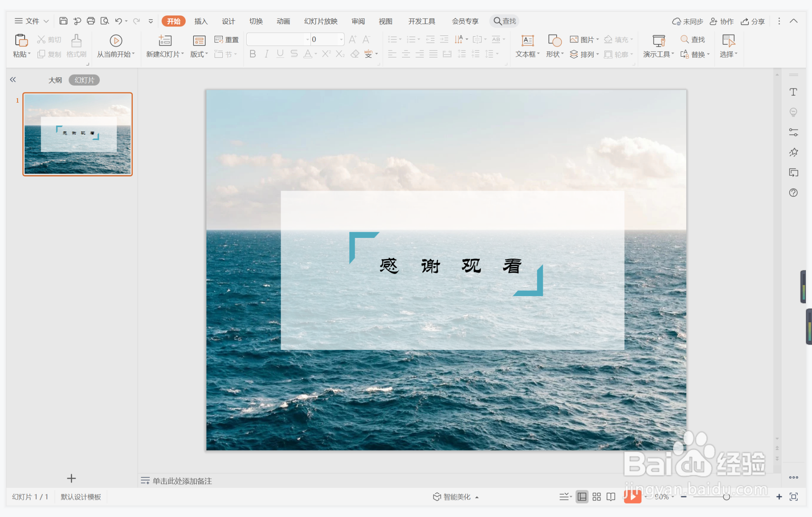Click the 新建幻灯片 new slide icon
Viewport: 812px width, 517px height.
165,41
